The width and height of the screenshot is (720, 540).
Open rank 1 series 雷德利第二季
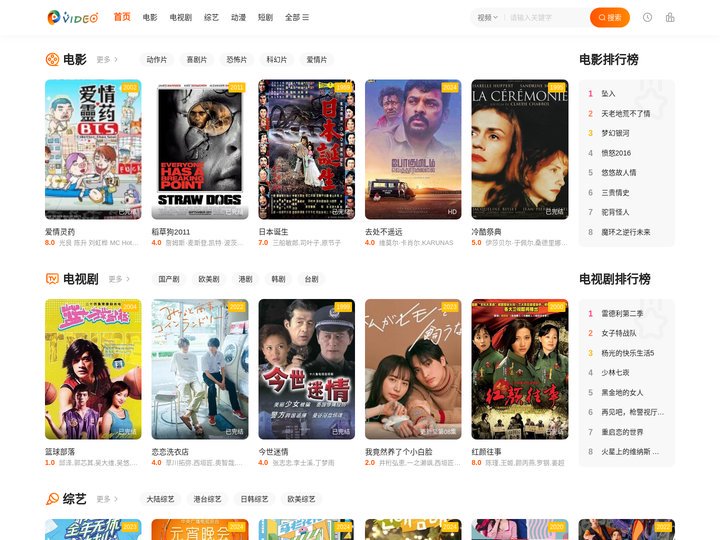(622, 314)
